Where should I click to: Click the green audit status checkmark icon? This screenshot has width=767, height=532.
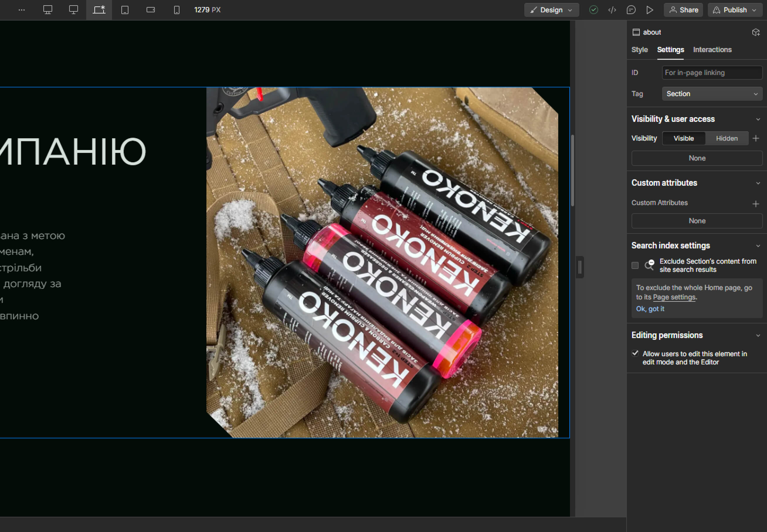point(593,10)
